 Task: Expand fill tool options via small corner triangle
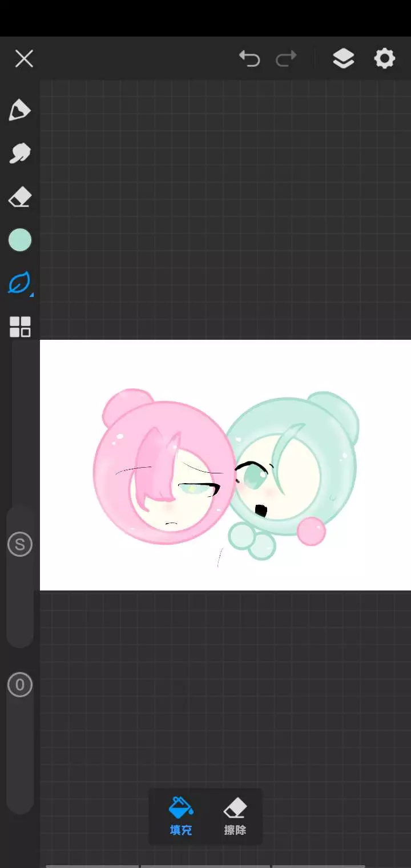(x=31, y=295)
